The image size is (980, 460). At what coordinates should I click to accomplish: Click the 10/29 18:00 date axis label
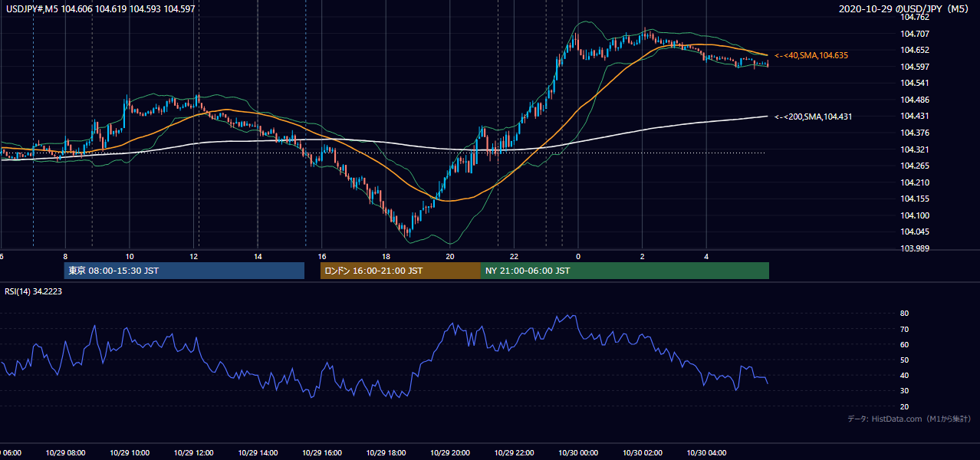click(386, 453)
